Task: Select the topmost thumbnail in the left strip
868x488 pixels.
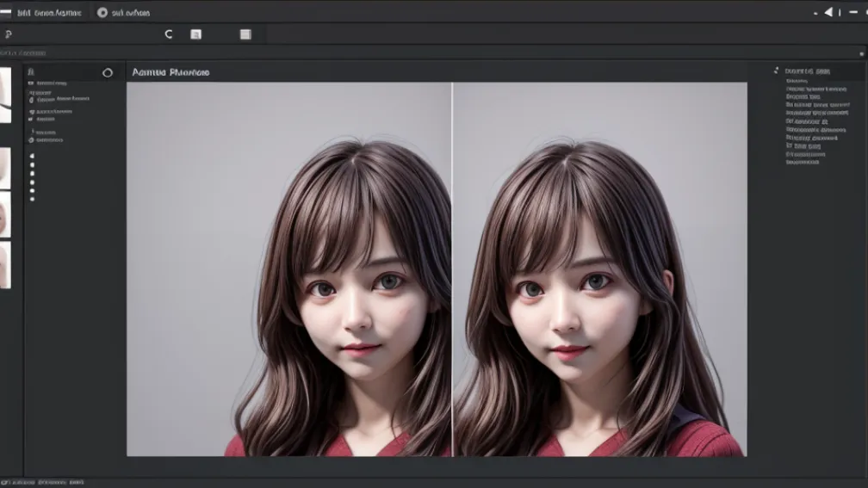Action: (5, 96)
